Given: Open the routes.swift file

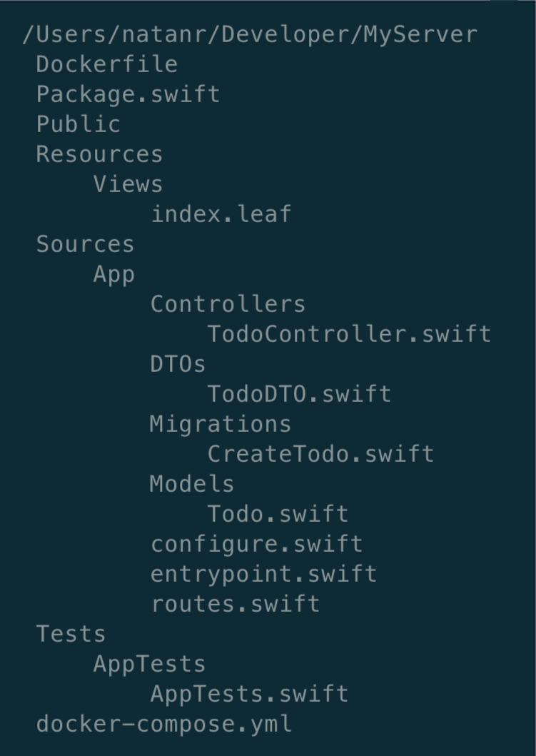Looking at the screenshot, I should click(236, 604).
